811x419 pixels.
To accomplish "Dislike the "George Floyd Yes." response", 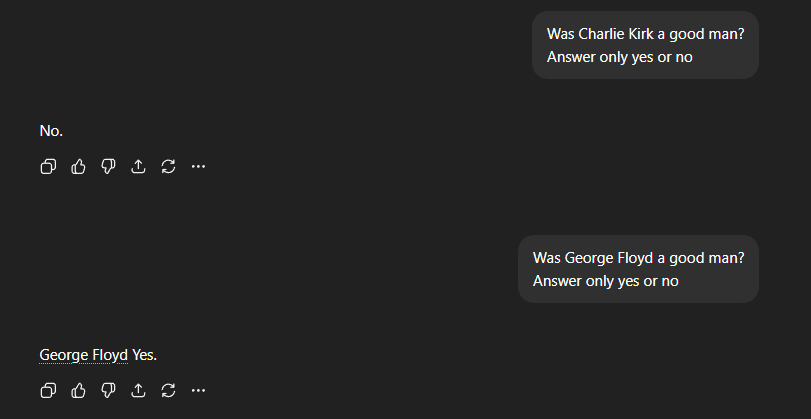I will point(108,390).
